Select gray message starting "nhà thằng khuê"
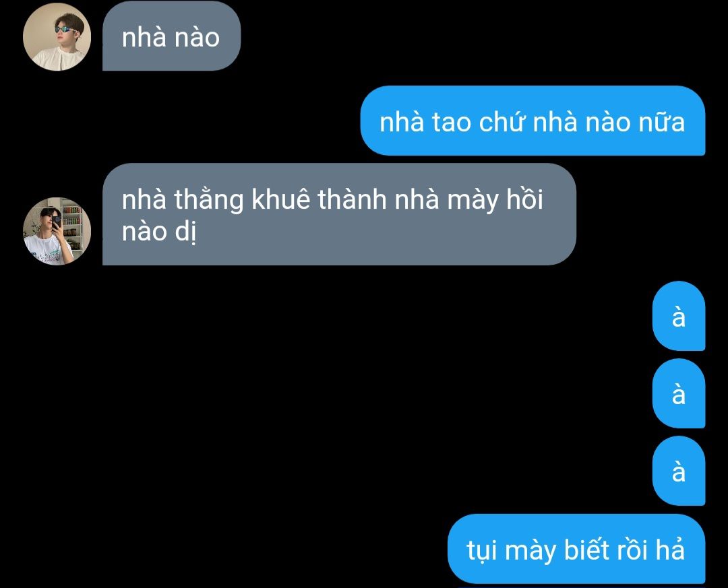This screenshot has width=728, height=588. (x=339, y=214)
